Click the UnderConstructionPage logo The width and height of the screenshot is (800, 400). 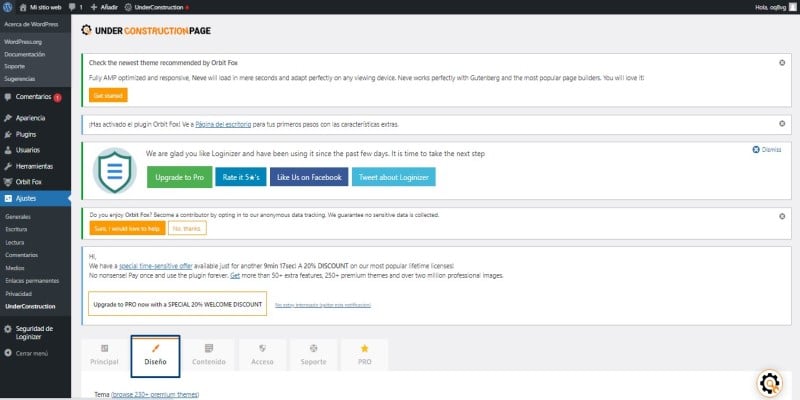146,31
